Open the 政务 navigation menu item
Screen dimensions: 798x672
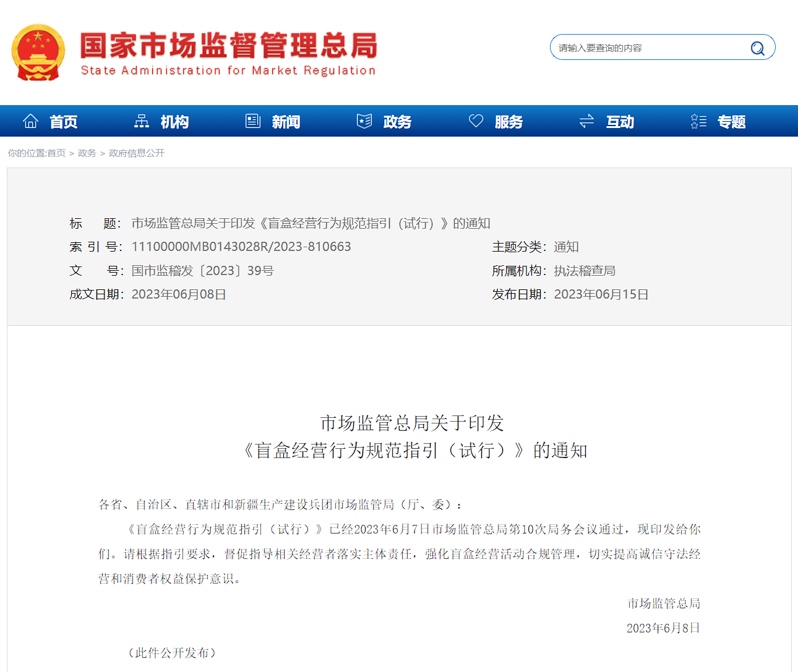click(397, 122)
